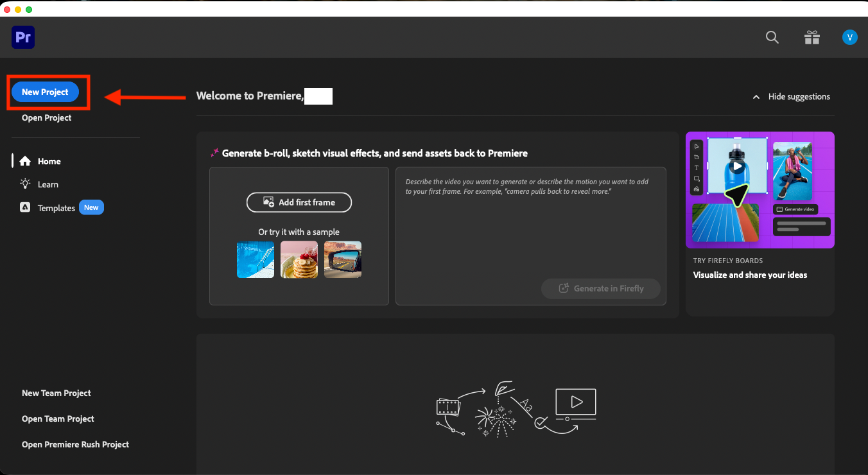
Task: Open Premiere Rush Project link
Action: (x=75, y=444)
